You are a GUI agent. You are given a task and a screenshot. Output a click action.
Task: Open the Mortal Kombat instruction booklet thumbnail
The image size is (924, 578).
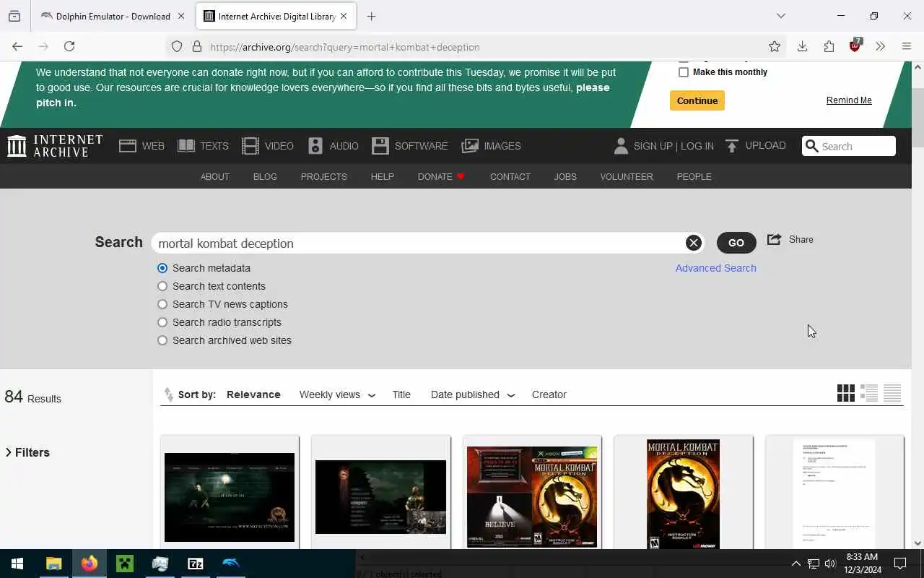coord(683,494)
